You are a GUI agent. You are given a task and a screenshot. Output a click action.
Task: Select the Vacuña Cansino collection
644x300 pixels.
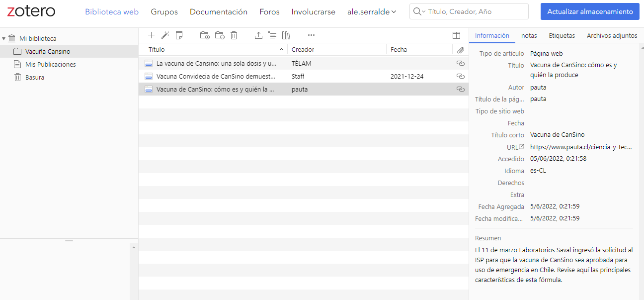coord(69,51)
